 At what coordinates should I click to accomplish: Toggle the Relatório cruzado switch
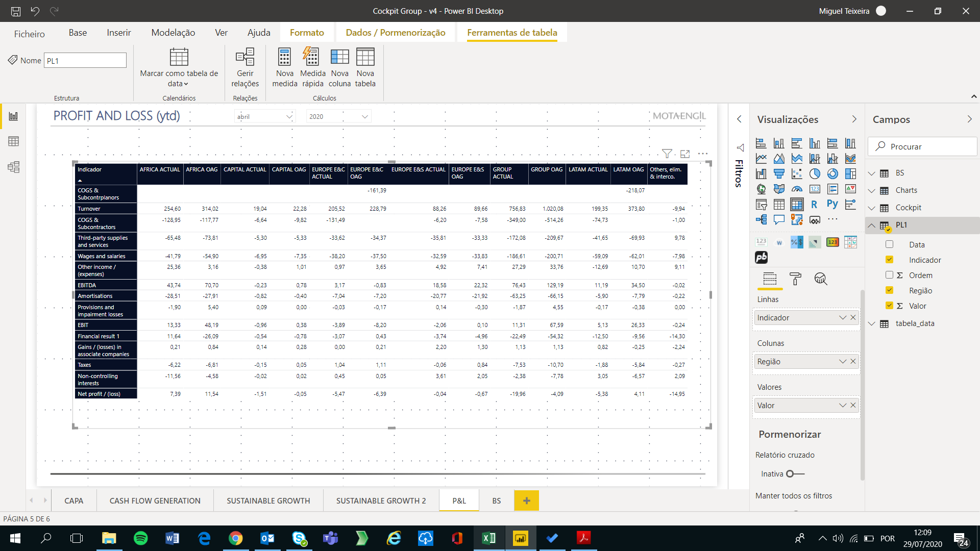click(795, 474)
